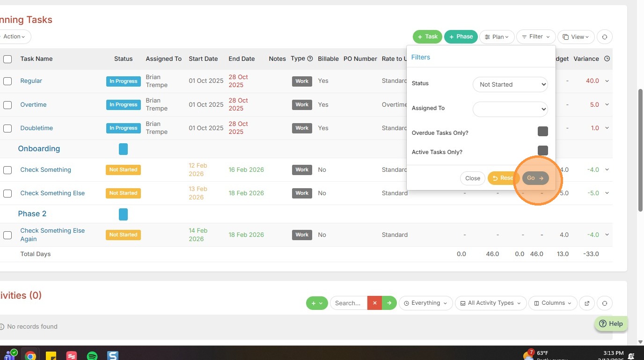This screenshot has width=644, height=360.
Task: Open the Overtime task link
Action: click(33, 105)
